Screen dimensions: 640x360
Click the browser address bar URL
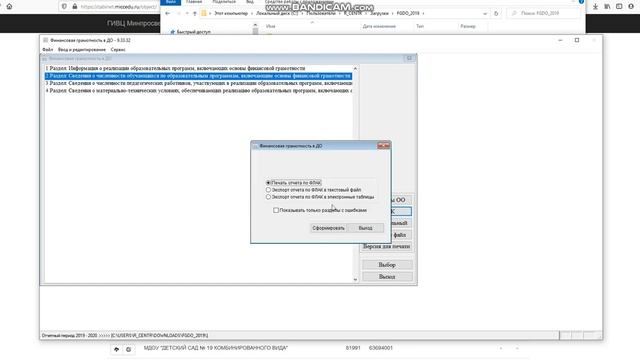point(118,7)
